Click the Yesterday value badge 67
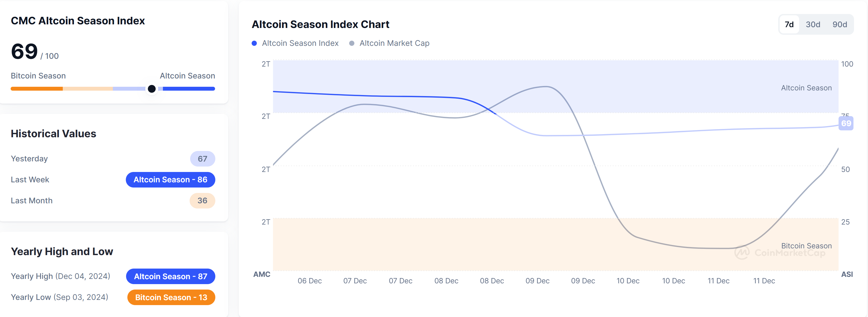Screen dimensions: 868x317 [202, 159]
